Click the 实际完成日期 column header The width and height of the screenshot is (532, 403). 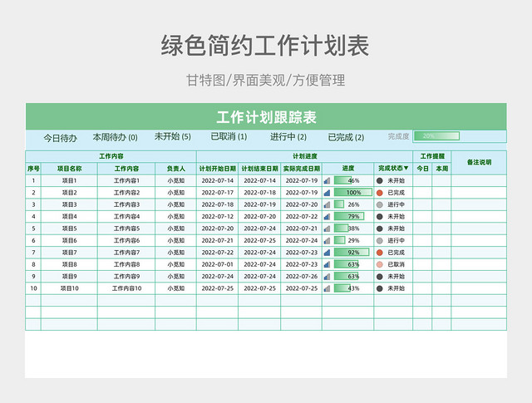(x=302, y=169)
